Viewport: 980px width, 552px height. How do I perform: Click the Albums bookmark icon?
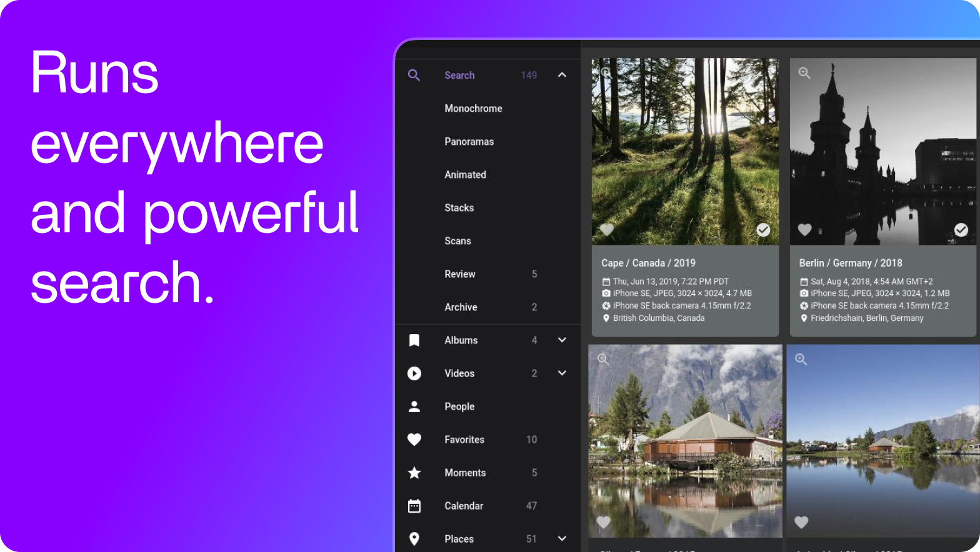[x=414, y=340]
